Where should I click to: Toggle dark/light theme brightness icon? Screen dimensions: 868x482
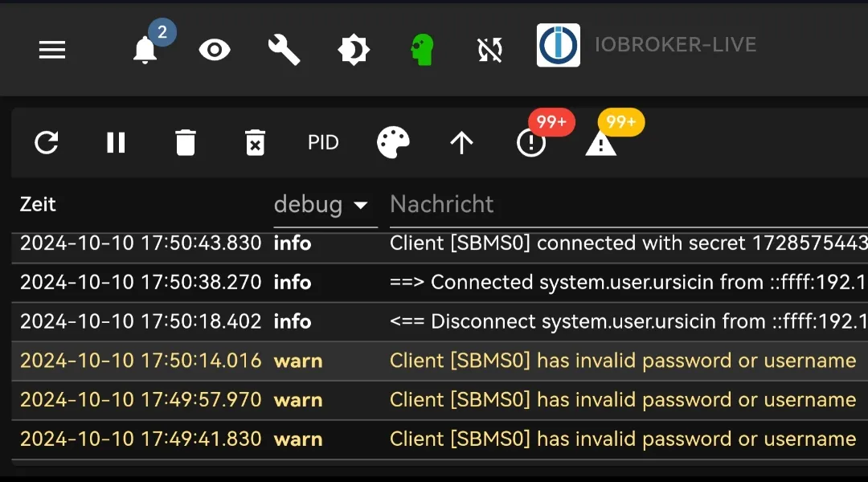[x=354, y=50]
